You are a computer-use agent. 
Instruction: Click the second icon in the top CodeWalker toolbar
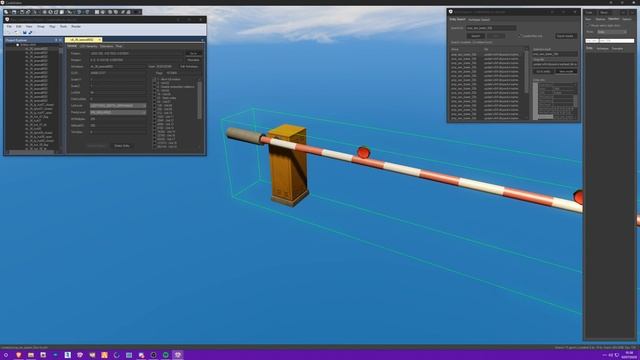coord(14,12)
